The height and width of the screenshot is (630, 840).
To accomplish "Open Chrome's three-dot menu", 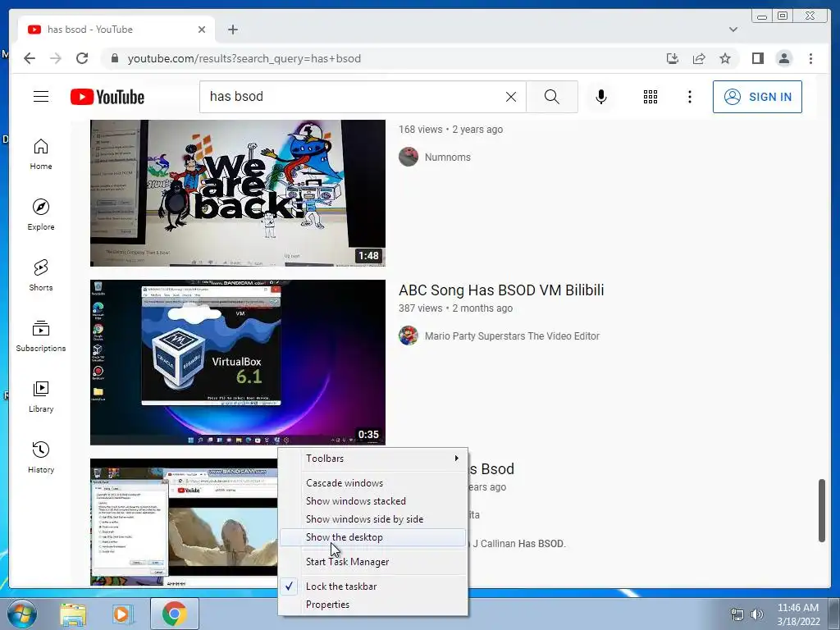I will tap(810, 58).
